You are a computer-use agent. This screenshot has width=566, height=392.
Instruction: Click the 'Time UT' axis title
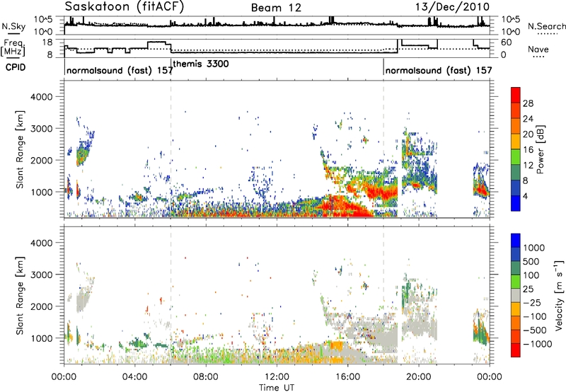tap(277, 388)
